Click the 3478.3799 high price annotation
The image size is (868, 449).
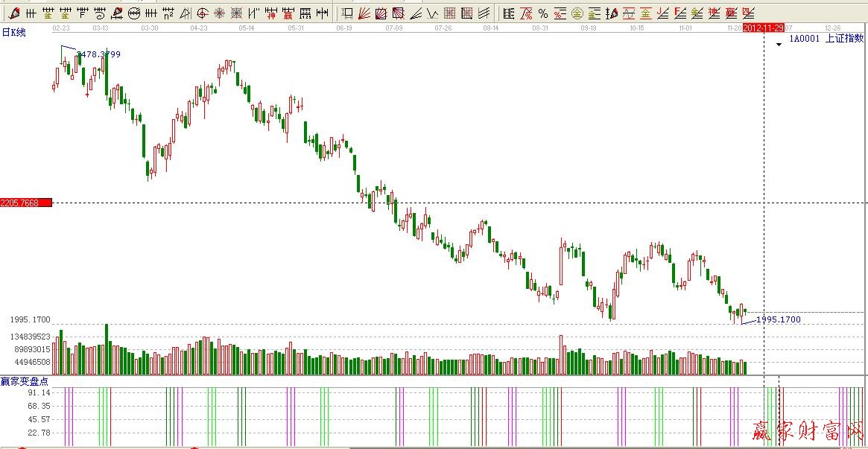[x=98, y=54]
